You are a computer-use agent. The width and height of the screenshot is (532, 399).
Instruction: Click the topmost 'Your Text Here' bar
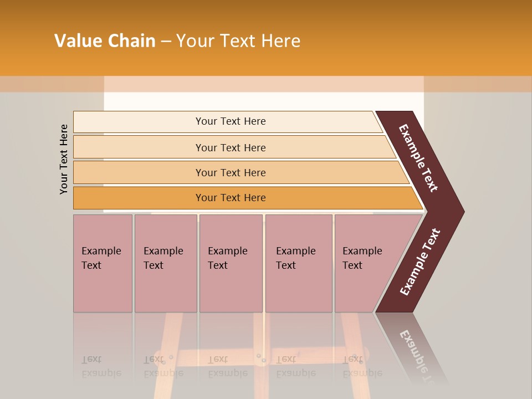228,121
